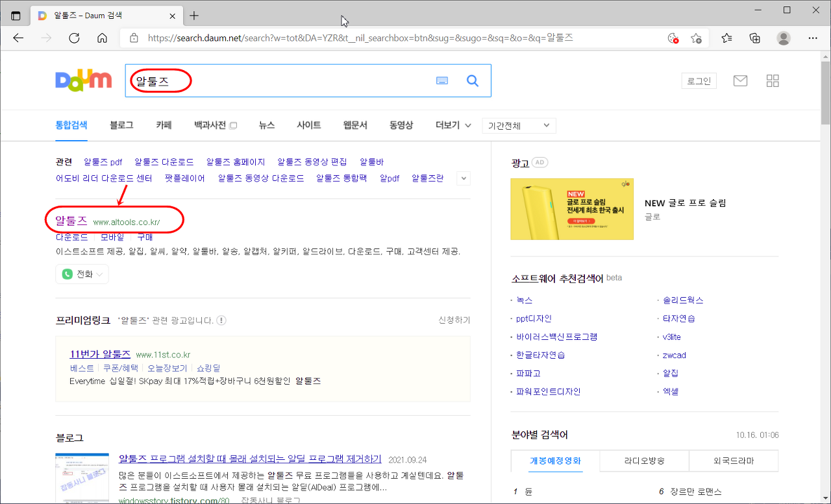This screenshot has height=504, width=831.
Task: Open Edge Settings and more menu
Action: pyautogui.click(x=813, y=38)
